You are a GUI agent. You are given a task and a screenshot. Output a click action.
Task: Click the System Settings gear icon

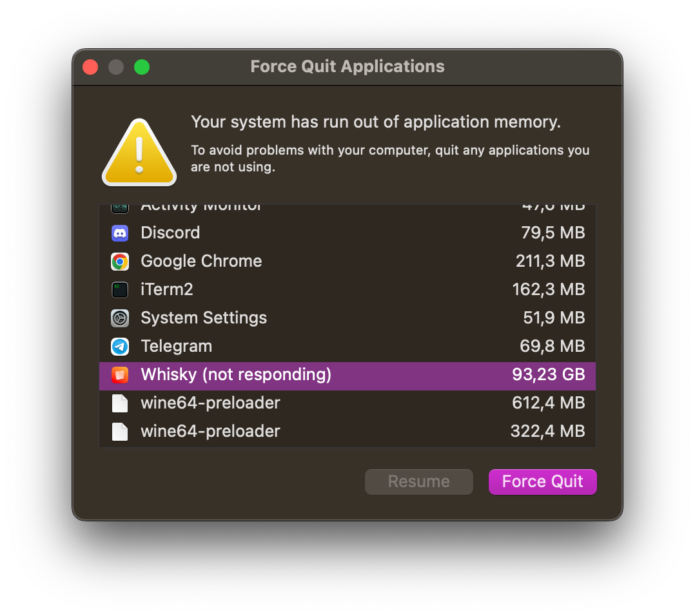[120, 318]
